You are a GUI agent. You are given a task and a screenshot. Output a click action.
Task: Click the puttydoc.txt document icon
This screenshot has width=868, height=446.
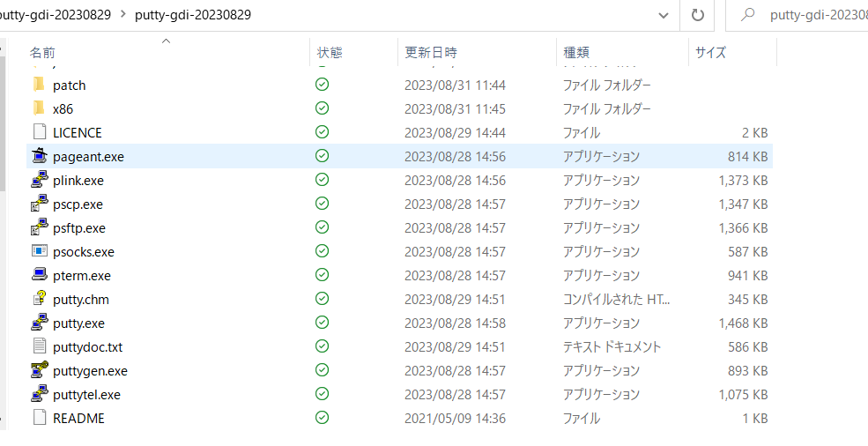click(x=40, y=346)
